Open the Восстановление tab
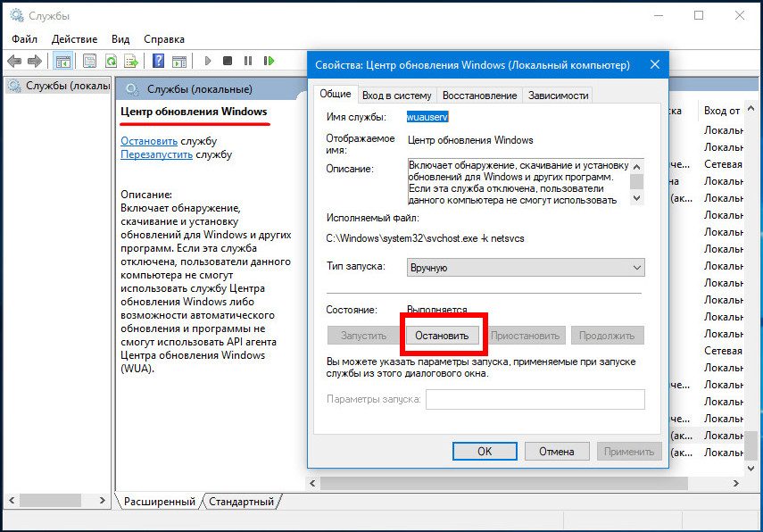The height and width of the screenshot is (532, 763). coord(479,96)
